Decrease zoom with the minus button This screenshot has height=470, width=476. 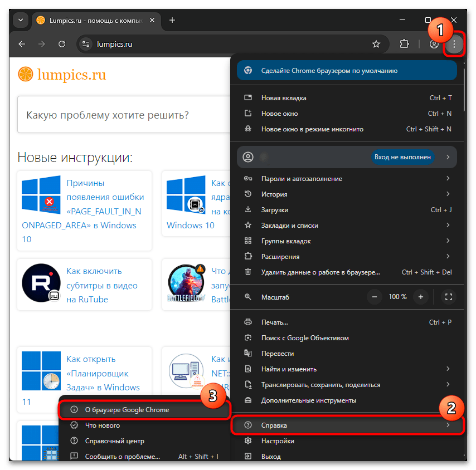coord(375,297)
